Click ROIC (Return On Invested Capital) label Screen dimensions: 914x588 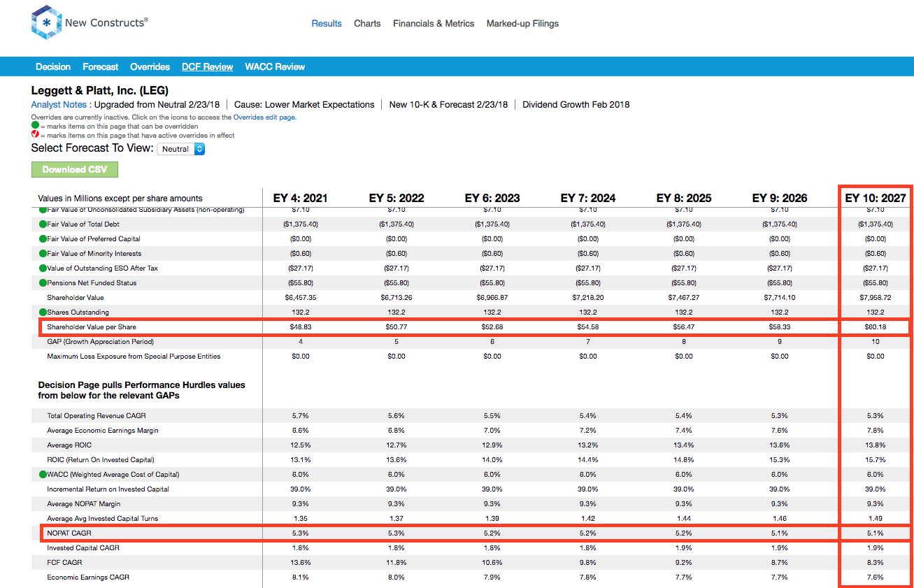tap(101, 460)
